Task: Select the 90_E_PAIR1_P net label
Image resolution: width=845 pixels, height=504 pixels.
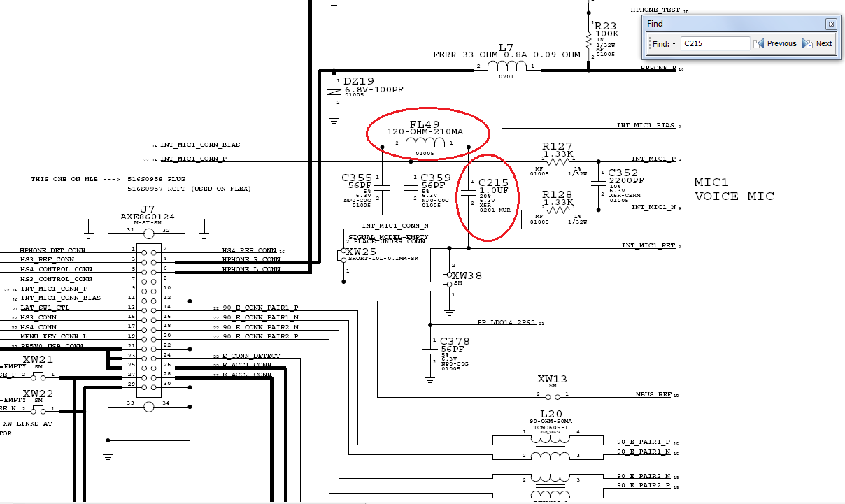Action: coord(644,442)
